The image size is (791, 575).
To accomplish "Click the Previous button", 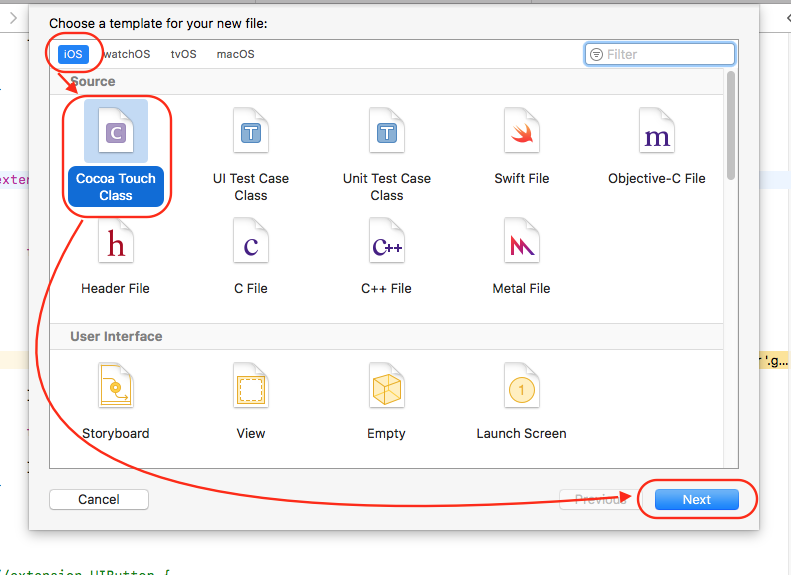I will [x=600, y=499].
